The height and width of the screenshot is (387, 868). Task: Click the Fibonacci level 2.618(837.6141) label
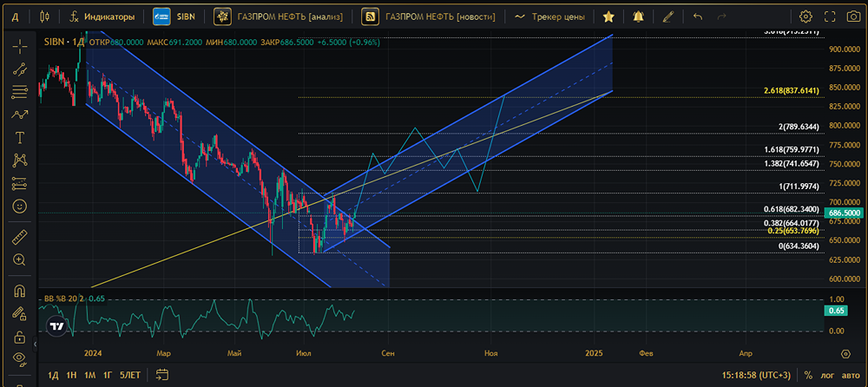click(791, 90)
